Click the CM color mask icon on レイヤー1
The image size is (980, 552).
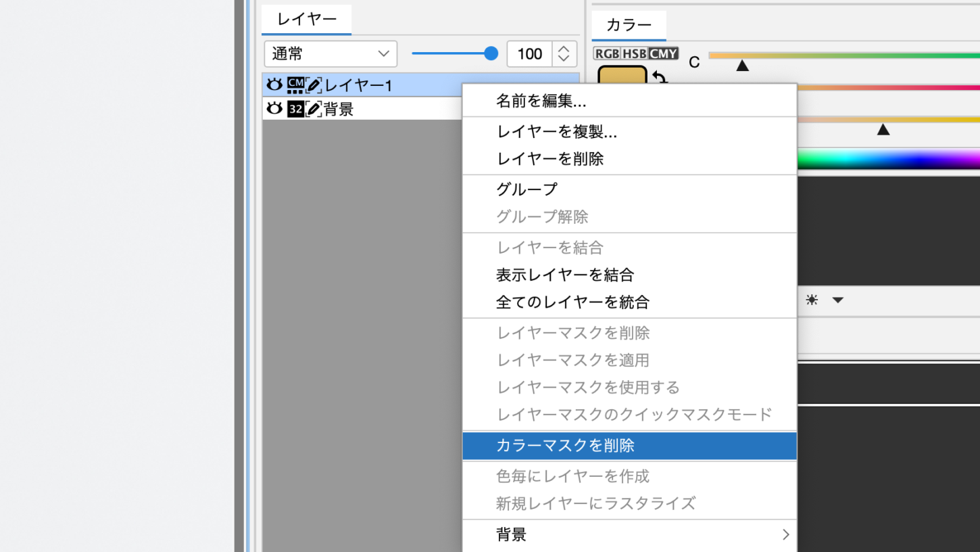(x=295, y=85)
